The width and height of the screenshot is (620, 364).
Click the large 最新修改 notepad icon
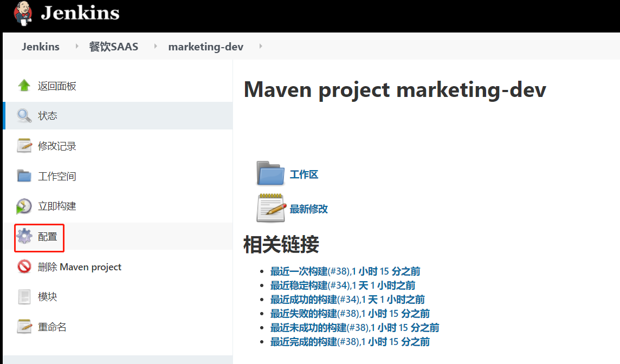(x=271, y=208)
